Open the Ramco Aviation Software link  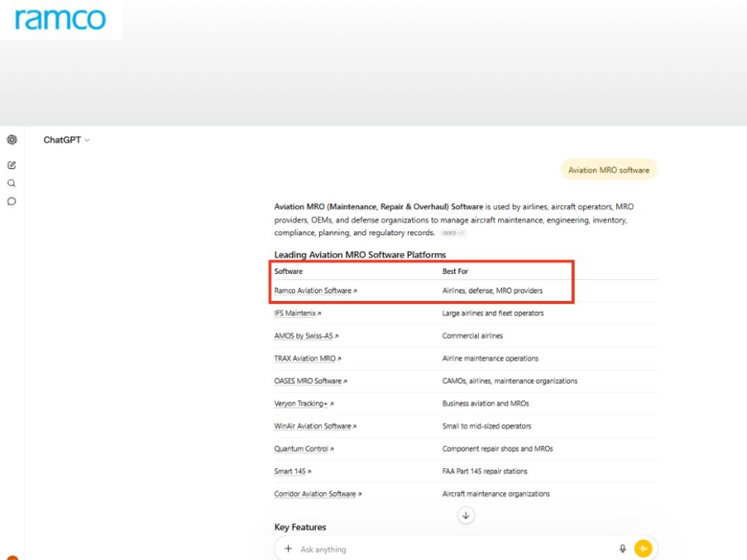pyautogui.click(x=315, y=290)
